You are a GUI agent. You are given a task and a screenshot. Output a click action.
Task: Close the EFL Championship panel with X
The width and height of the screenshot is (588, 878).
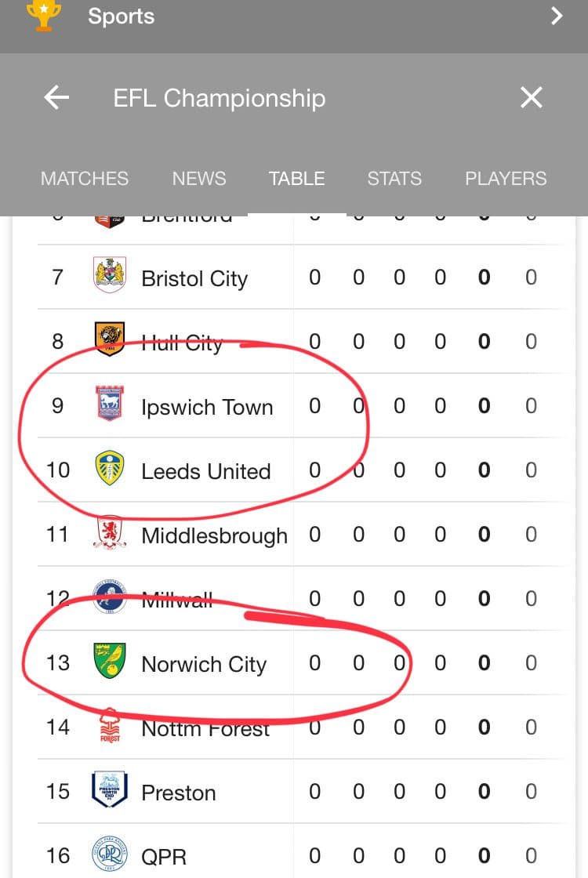531,97
